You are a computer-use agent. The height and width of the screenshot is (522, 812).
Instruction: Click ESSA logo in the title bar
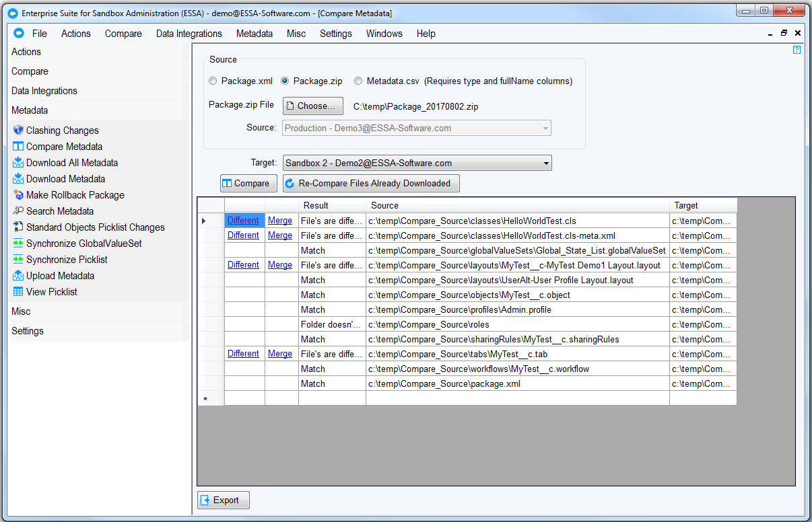point(12,13)
